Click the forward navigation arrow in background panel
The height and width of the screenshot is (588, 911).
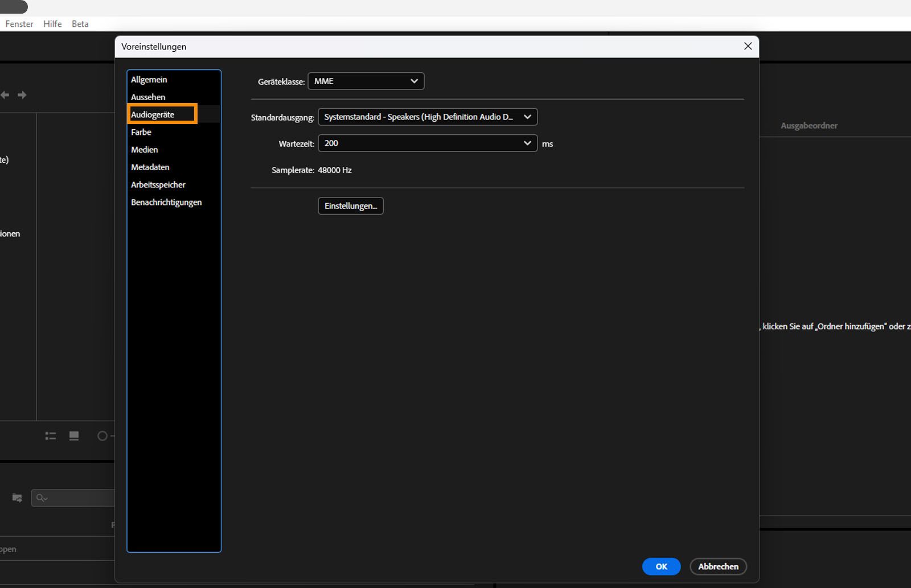(x=22, y=95)
